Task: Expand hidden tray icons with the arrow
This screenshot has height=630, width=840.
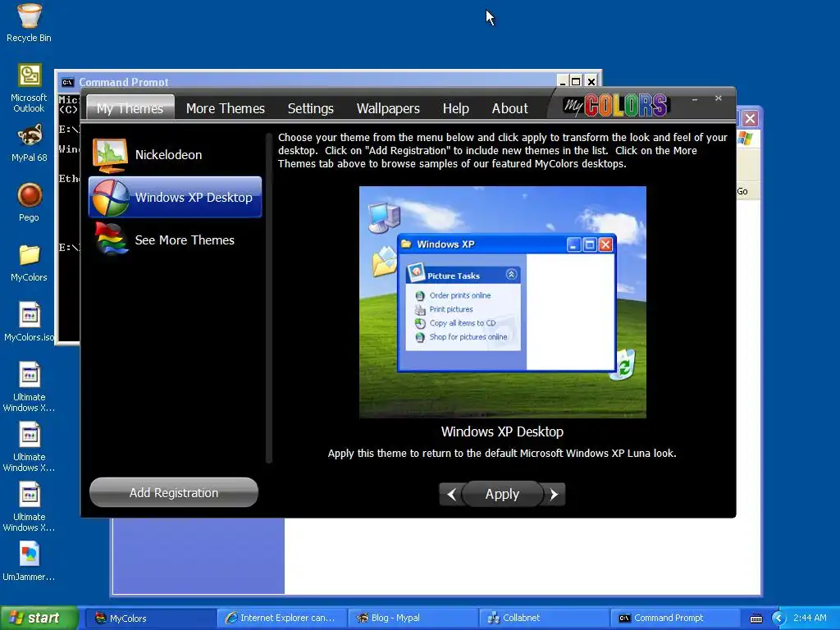Action: click(x=778, y=619)
